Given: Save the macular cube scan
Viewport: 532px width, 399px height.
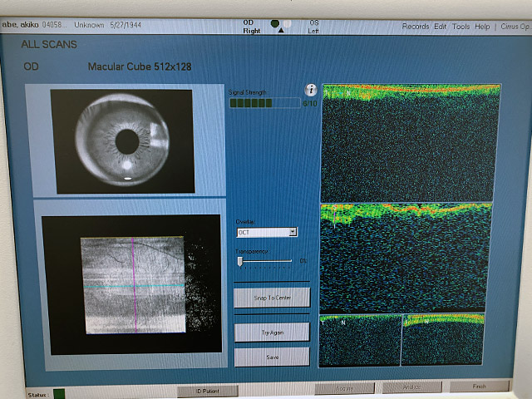Looking at the screenshot, I should pyautogui.click(x=272, y=357).
